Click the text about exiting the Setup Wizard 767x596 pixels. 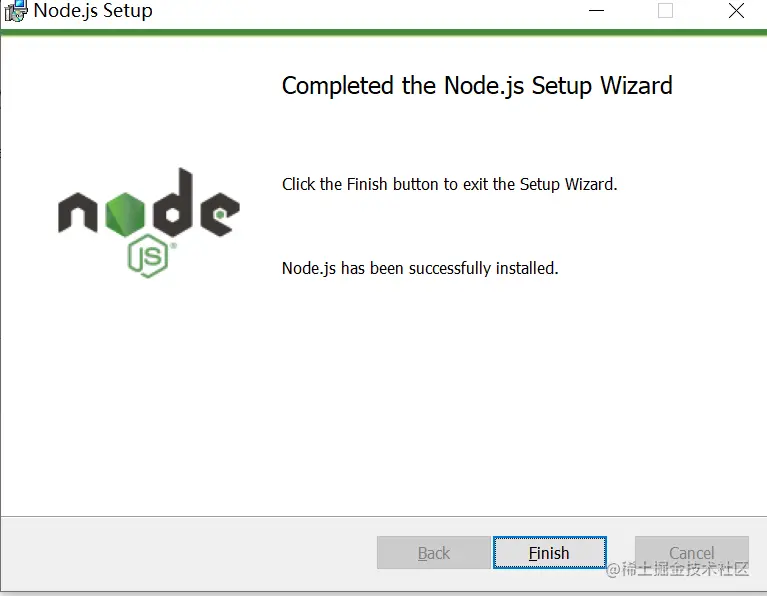click(450, 184)
